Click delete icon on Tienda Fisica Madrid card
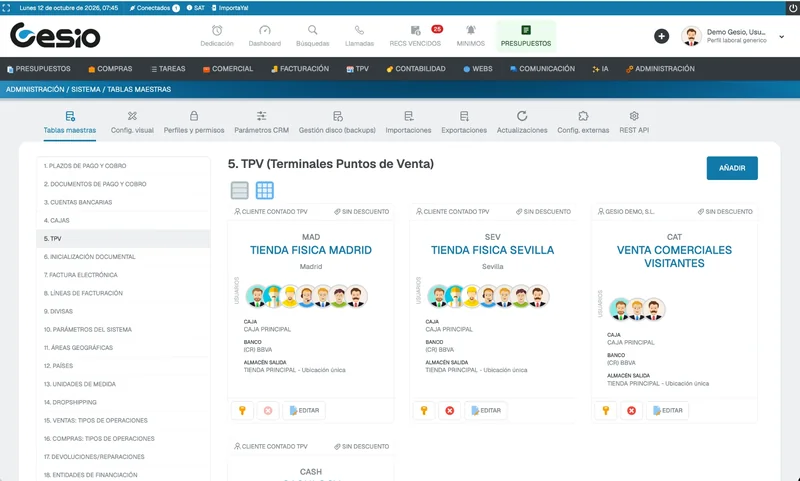The image size is (800, 481). pyautogui.click(x=268, y=410)
